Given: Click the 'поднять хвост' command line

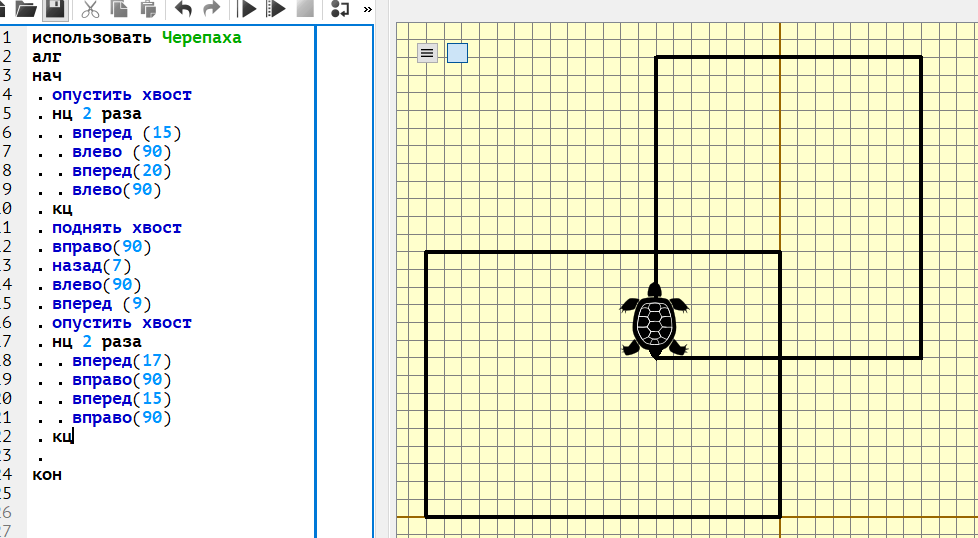Looking at the screenshot, I should pyautogui.click(x=117, y=228).
